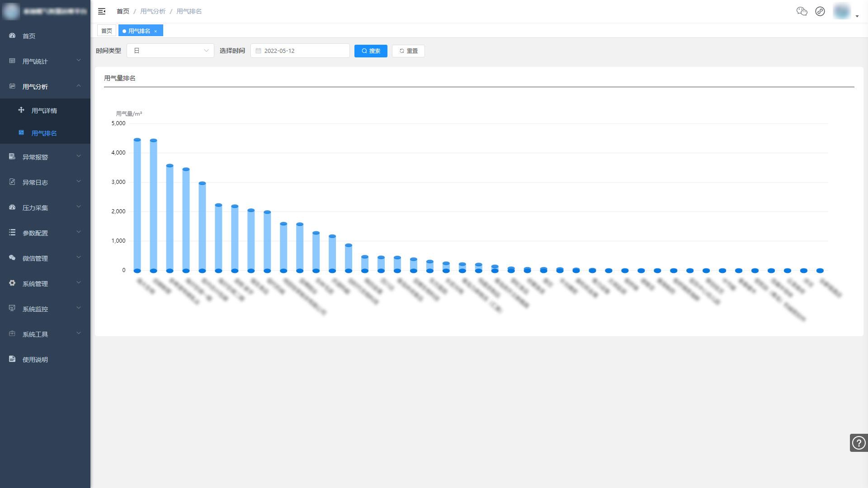Open the WeChat icon in the header
Viewport: 868px width, 488px height.
coord(802,11)
